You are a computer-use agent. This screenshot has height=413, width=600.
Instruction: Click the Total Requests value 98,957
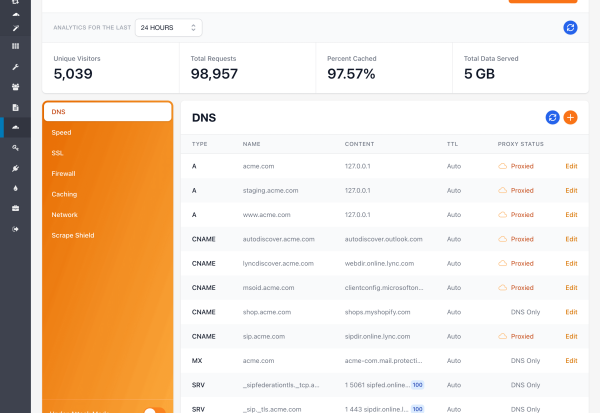214,73
